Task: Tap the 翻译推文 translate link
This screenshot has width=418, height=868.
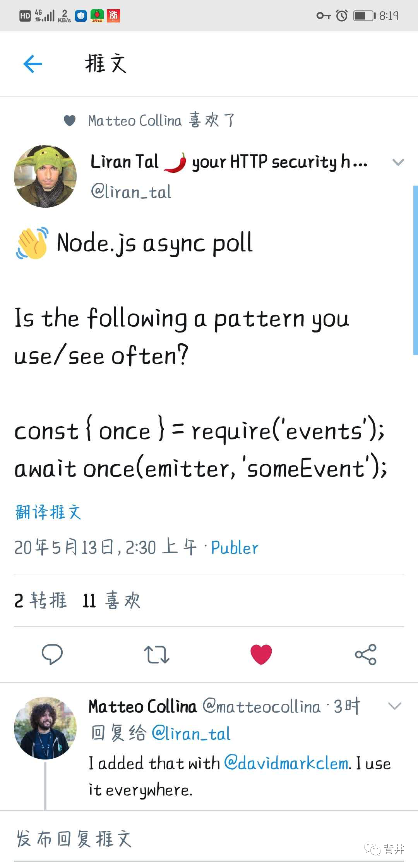Action: click(48, 512)
